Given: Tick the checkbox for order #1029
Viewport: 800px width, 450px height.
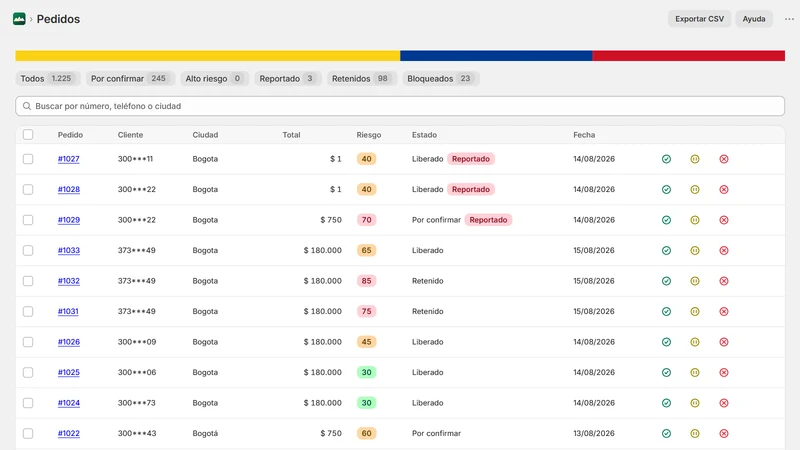Looking at the screenshot, I should click(28, 220).
